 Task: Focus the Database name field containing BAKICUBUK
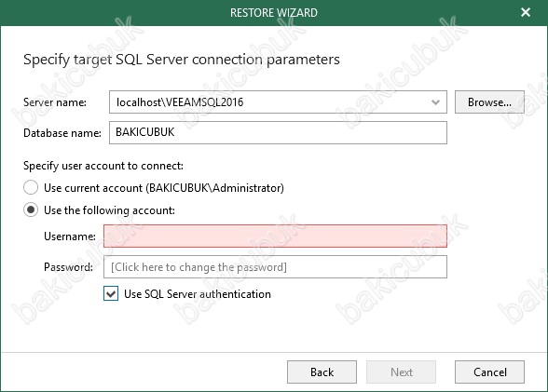coord(278,132)
